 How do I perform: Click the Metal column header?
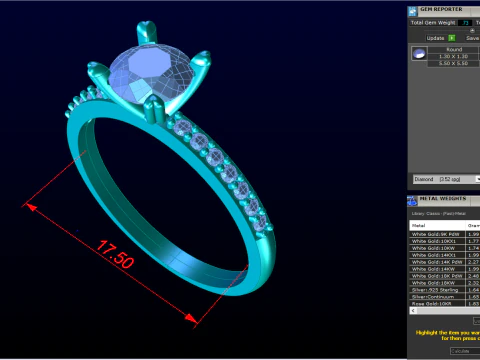click(437, 225)
